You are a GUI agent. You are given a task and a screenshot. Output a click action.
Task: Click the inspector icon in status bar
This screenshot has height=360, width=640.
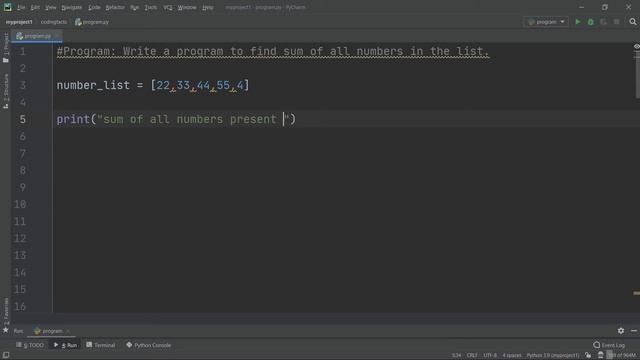click(600, 356)
